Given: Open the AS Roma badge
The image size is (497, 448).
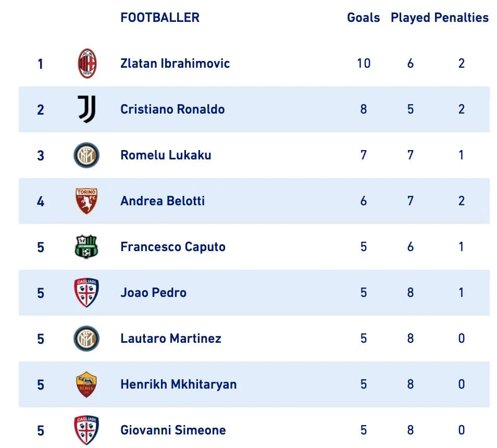Looking at the screenshot, I should (86, 384).
